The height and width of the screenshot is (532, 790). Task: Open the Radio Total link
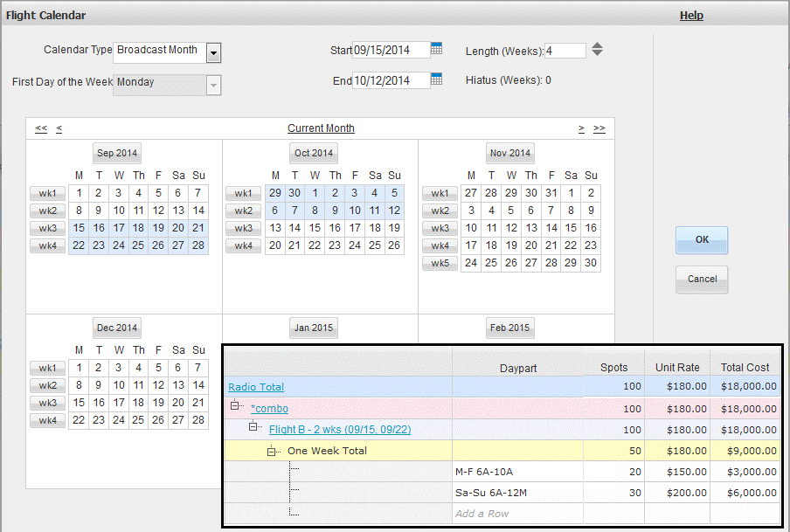pyautogui.click(x=255, y=387)
